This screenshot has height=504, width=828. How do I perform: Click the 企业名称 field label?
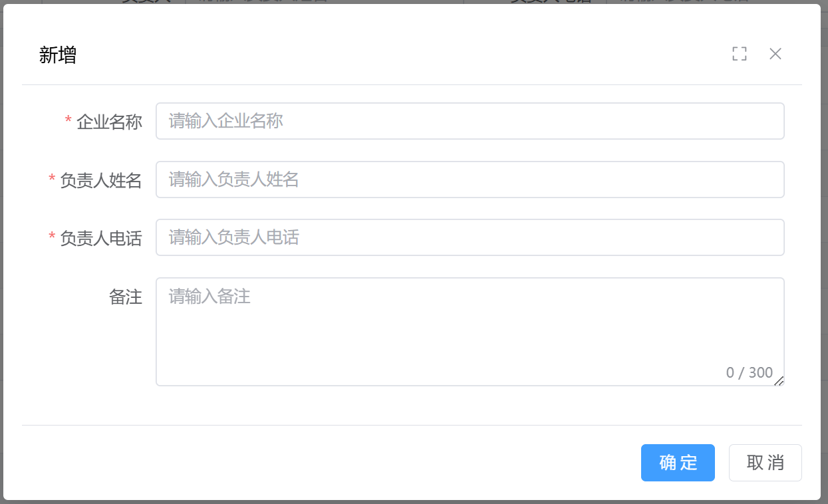click(x=109, y=122)
